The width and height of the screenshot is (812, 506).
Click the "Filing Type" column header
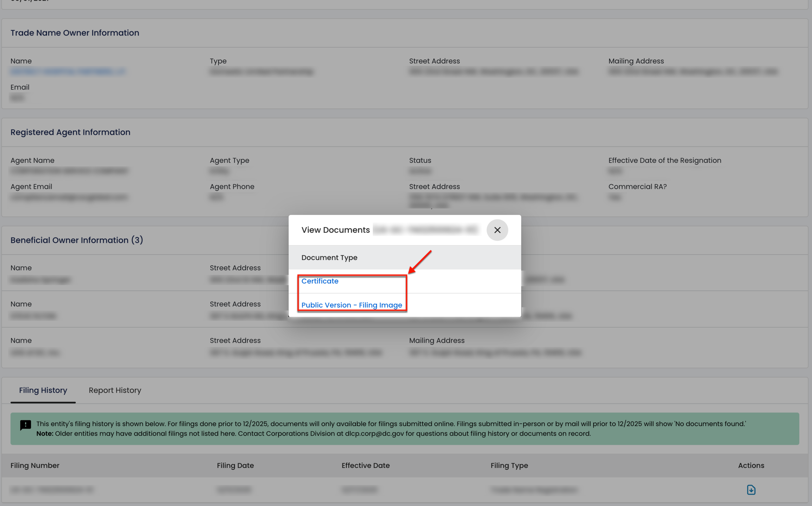pos(509,465)
